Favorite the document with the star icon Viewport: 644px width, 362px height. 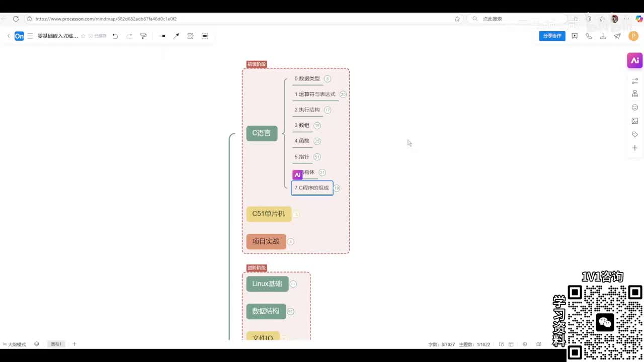(83, 36)
